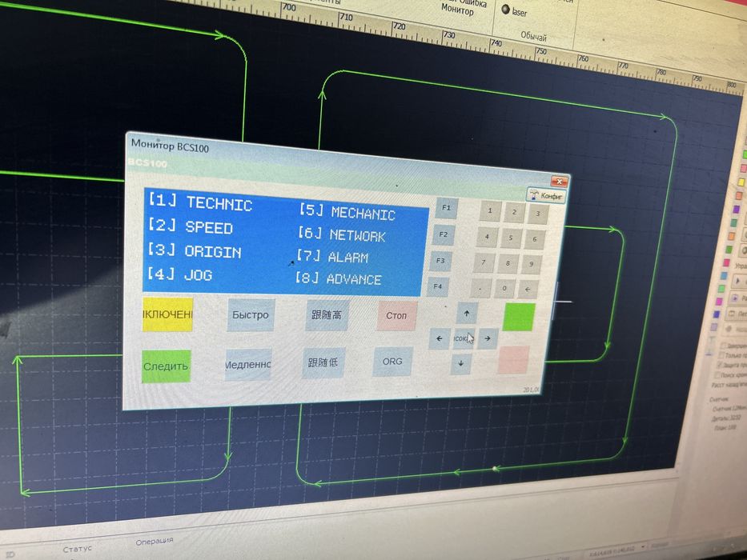Hit the F3 function key button
The height and width of the screenshot is (560, 747).
pos(440,261)
